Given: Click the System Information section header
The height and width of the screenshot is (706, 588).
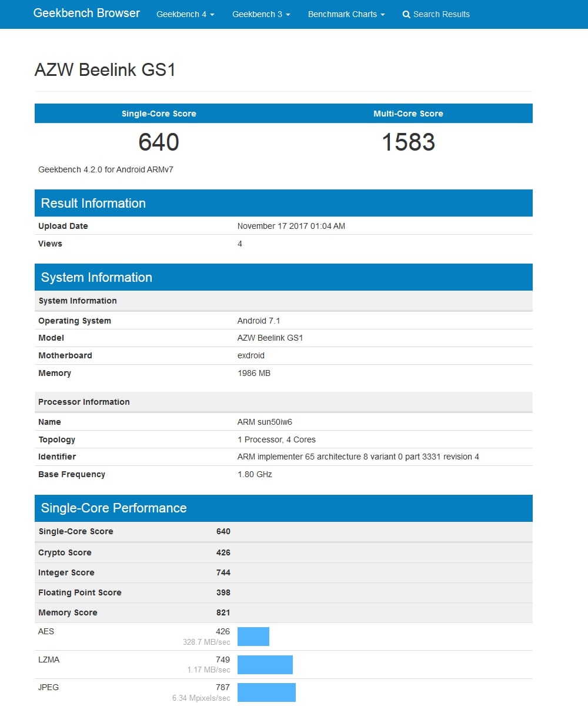Looking at the screenshot, I should 96,277.
